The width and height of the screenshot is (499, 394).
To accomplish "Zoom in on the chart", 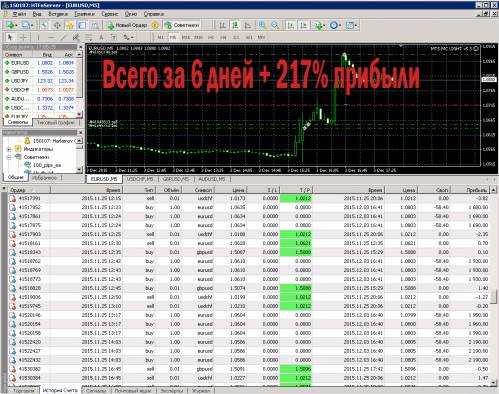I will 262,25.
